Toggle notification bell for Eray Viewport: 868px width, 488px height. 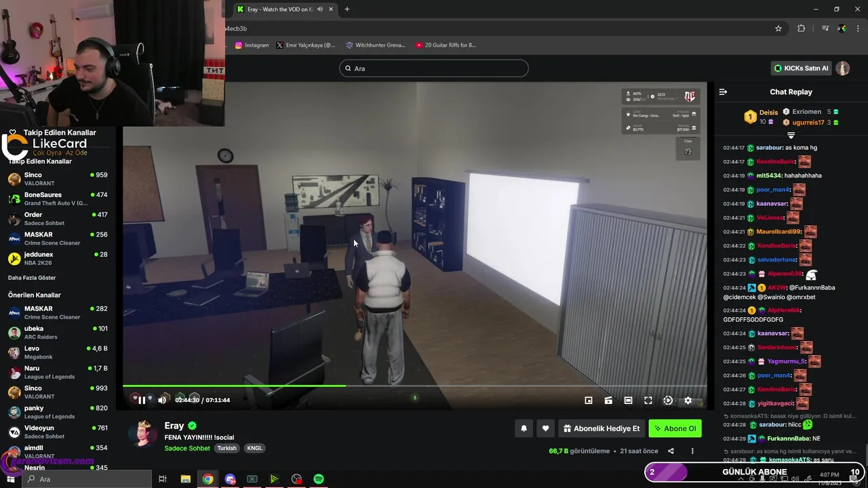click(524, 428)
